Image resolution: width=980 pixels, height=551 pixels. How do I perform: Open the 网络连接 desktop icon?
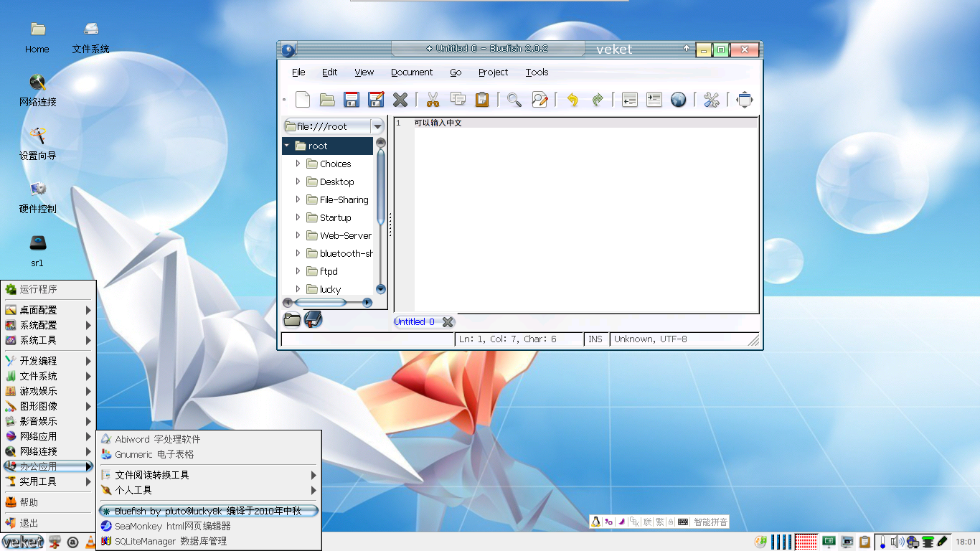coord(37,90)
